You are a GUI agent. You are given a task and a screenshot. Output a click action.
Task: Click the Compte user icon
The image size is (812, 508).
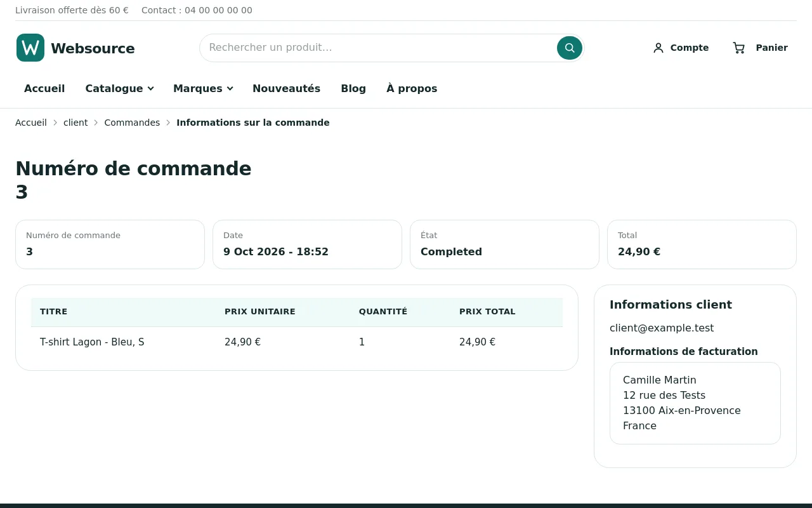point(658,48)
